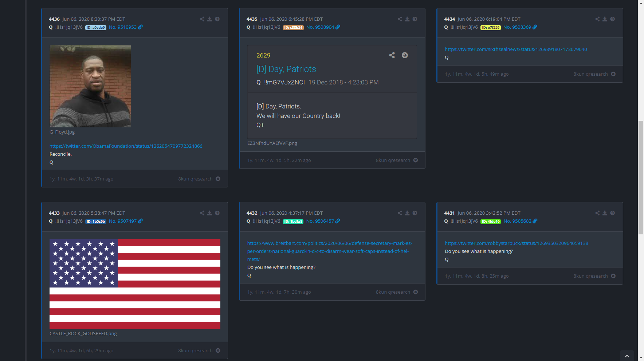Click close icon beside 8kun qresearch on 4436
Screen dimensions: 644x361
click(218, 179)
